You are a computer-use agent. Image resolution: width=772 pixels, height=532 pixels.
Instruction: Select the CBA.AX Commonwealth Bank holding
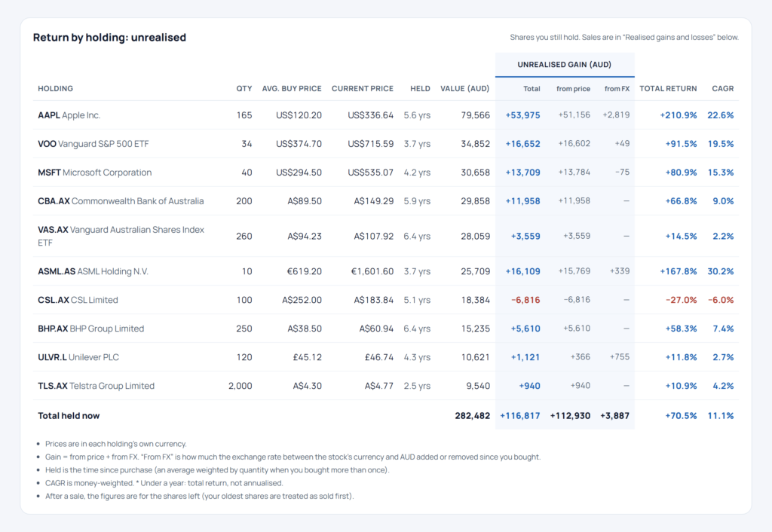[385, 200]
